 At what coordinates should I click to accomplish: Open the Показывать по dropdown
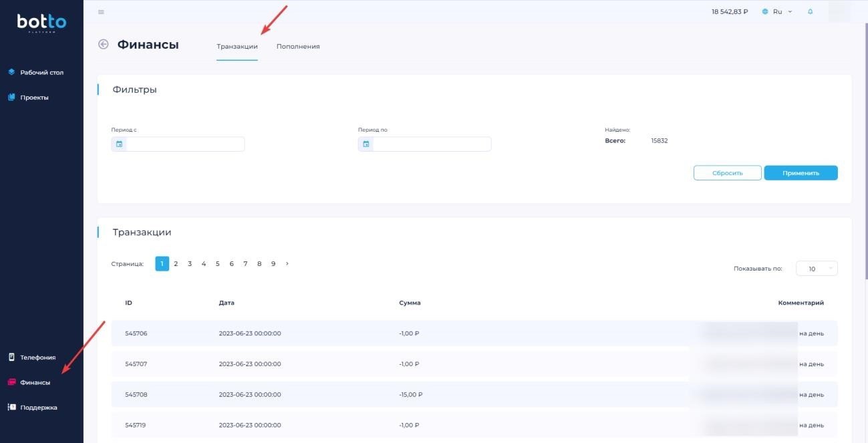[x=817, y=269]
